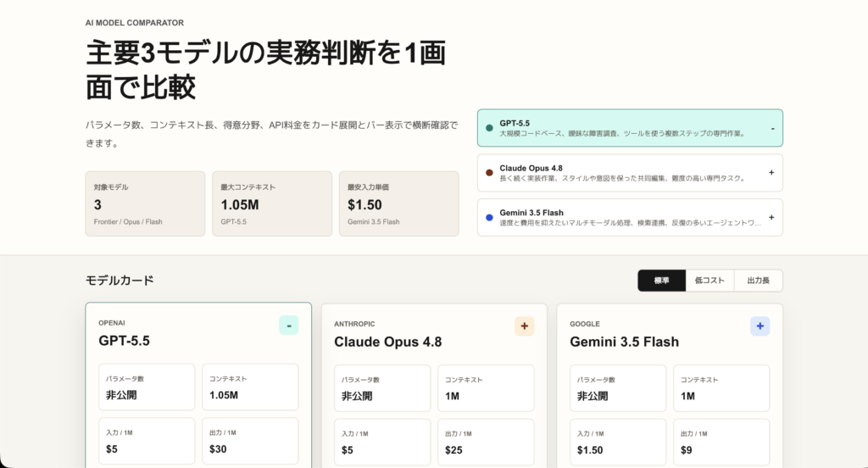868x468 pixels.
Task: Click the Claude Opus 4.8 card title
Action: (388, 342)
